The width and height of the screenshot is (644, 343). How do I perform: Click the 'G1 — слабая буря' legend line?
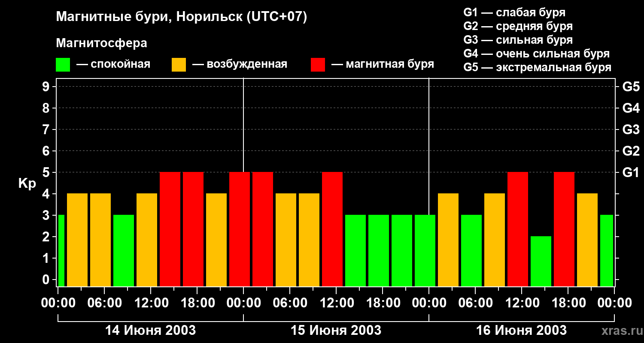tap(514, 12)
